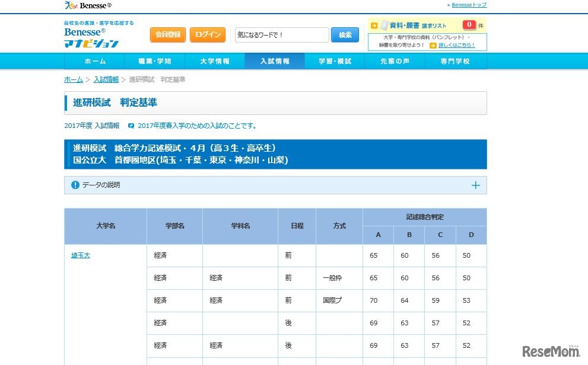This screenshot has height=365, width=588.
Task: Click the 進研模試 判定基準 page heading
Action: pos(115,103)
